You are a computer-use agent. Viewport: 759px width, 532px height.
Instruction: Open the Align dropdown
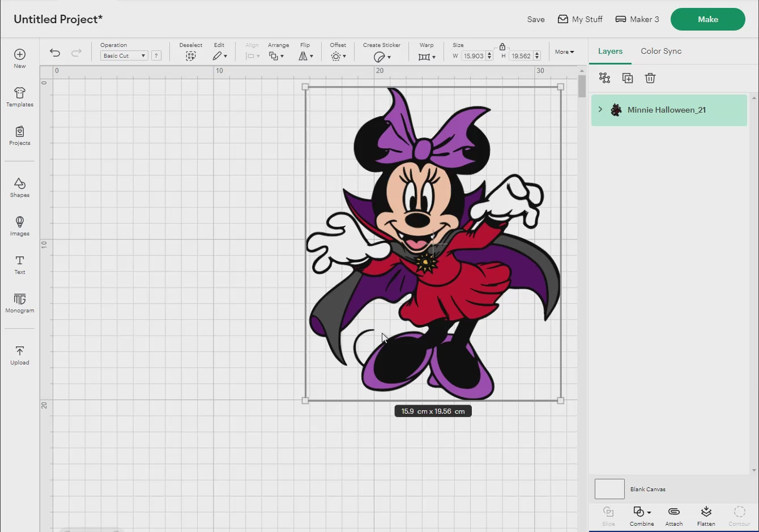[x=253, y=56]
